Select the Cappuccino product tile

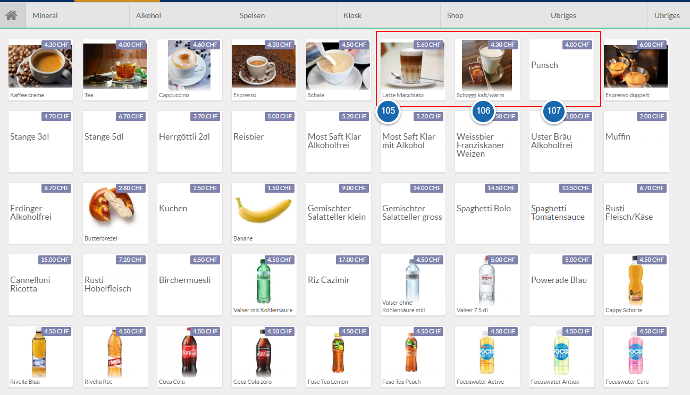pos(190,69)
